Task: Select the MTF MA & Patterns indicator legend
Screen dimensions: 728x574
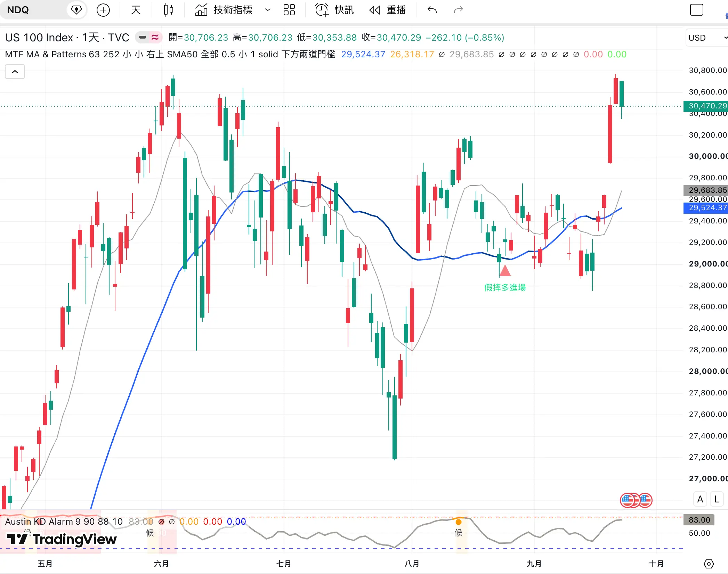Action: coord(170,54)
